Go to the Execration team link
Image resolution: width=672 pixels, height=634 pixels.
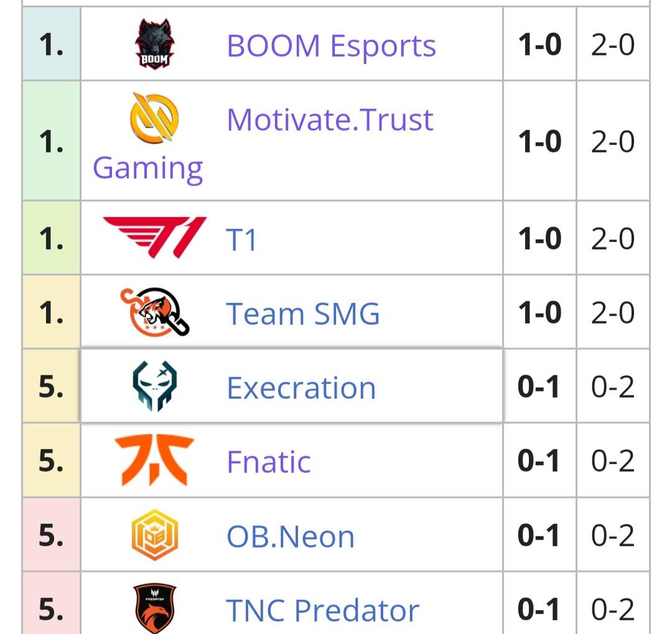301,388
